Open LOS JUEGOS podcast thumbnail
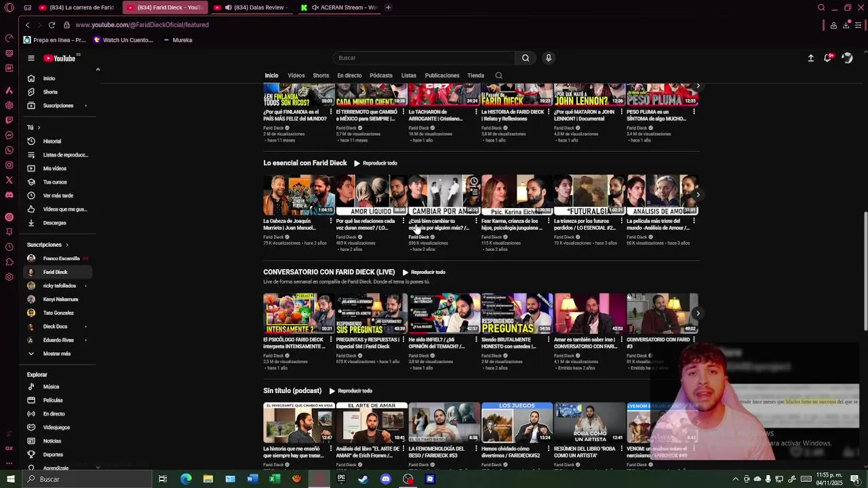Screen dimensions: 868x488 [x=517, y=422]
